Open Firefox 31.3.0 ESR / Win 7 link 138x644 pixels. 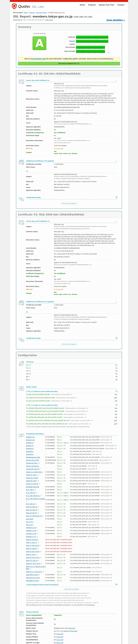(34, 472)
